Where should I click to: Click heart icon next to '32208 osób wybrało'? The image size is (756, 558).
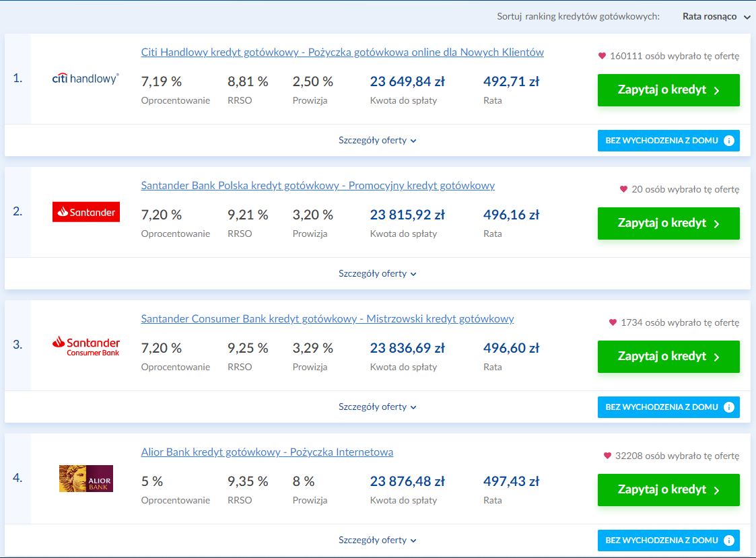click(x=607, y=455)
